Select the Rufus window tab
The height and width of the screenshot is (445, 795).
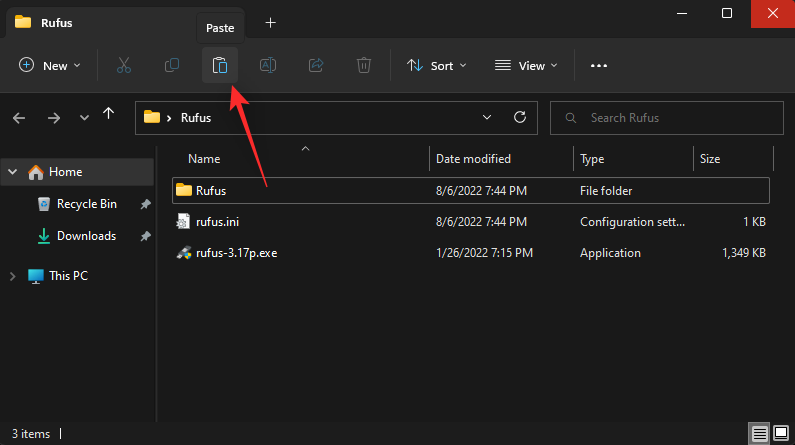coord(125,23)
